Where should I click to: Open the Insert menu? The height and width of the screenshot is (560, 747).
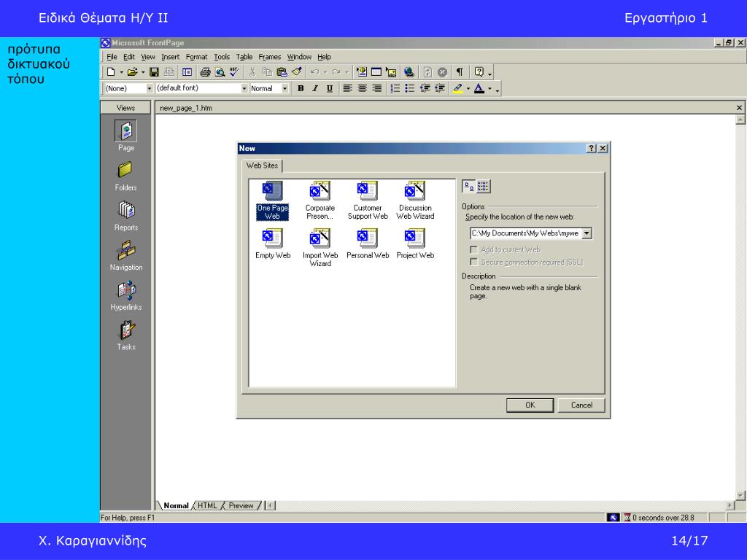click(170, 57)
